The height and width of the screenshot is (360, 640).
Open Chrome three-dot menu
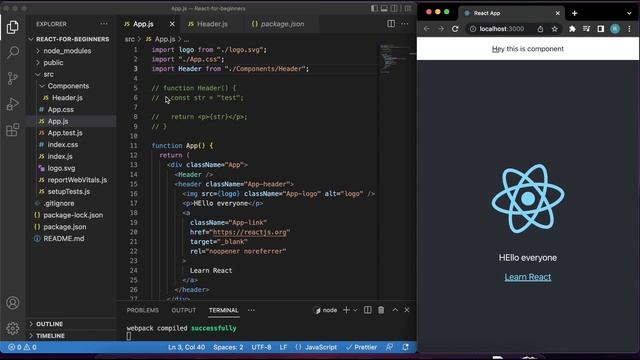[x=629, y=29]
